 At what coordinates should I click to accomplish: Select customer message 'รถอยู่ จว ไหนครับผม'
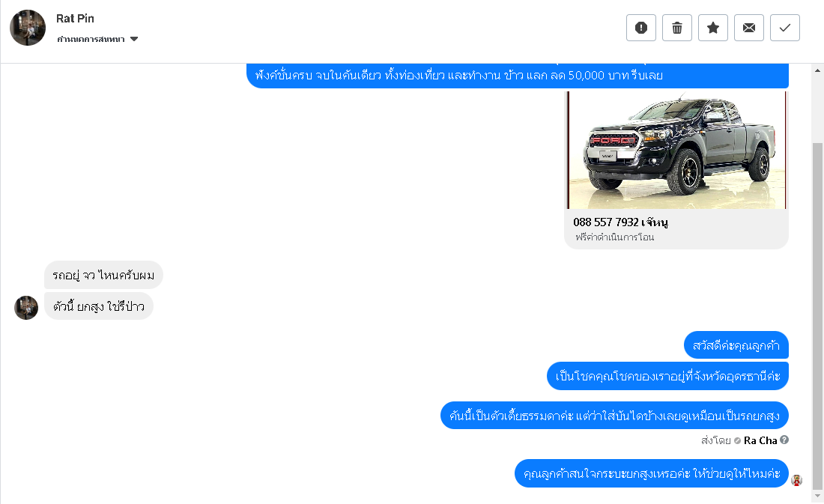103,275
